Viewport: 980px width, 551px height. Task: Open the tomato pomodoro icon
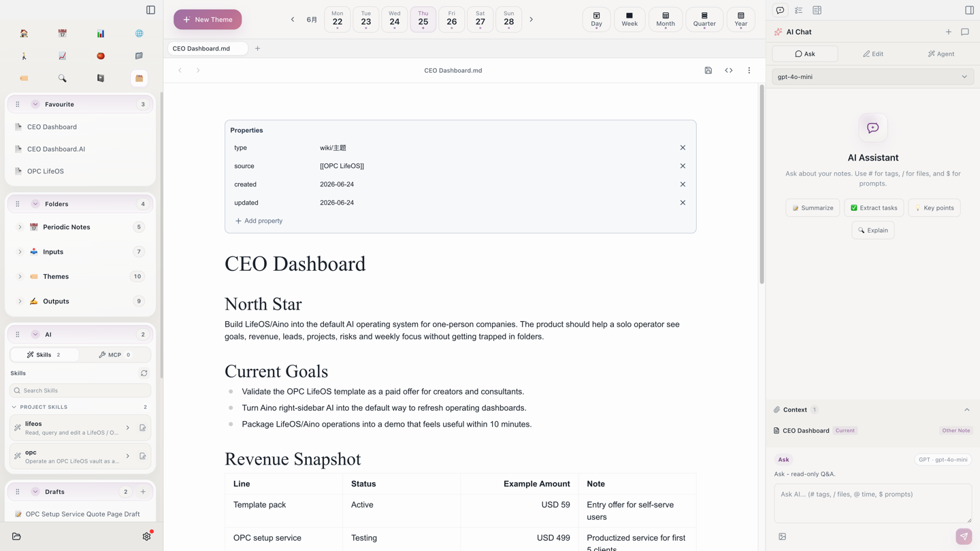point(101,56)
